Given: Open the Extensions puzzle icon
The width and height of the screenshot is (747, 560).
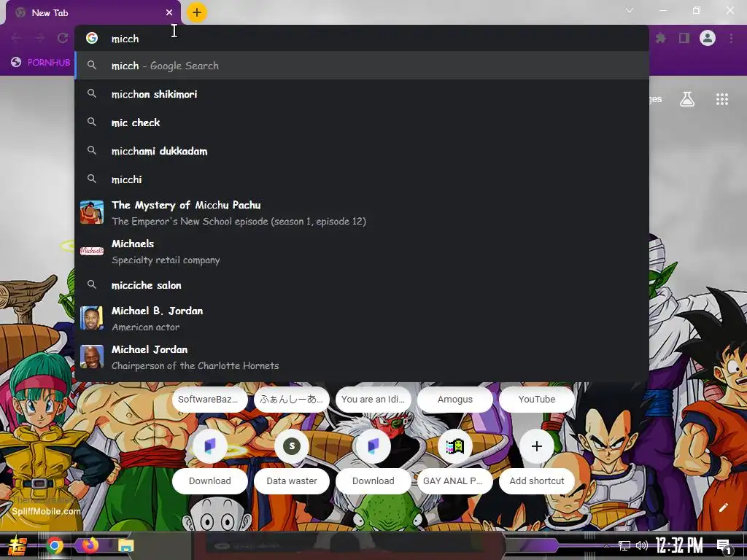Looking at the screenshot, I should (661, 38).
